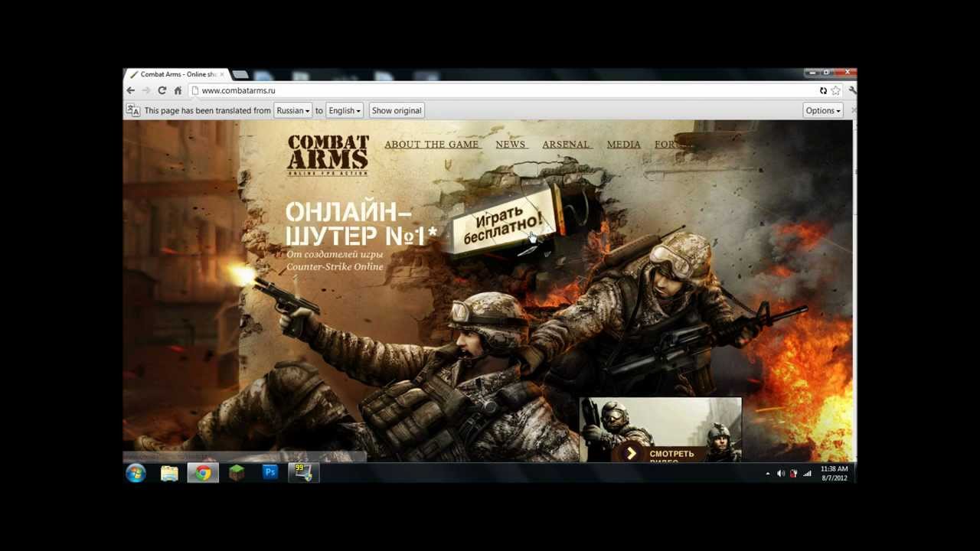The image size is (980, 551).
Task: Open the Windows Start menu
Action: (136, 474)
